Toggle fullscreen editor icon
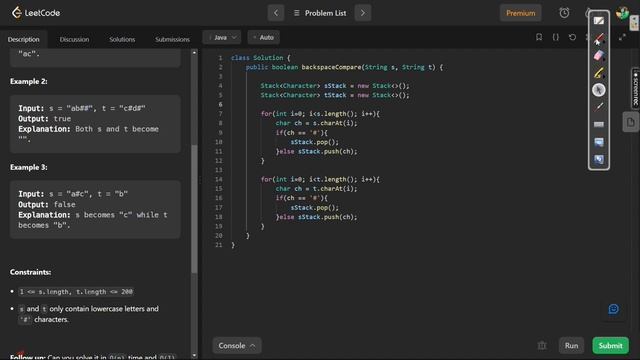This screenshot has height=360, width=640. pyautogui.click(x=622, y=37)
